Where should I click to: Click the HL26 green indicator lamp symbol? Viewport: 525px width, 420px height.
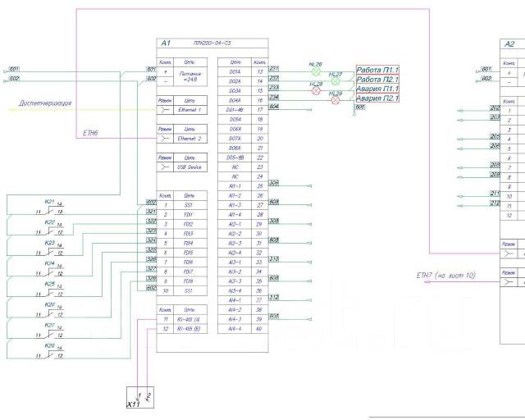pos(315,71)
